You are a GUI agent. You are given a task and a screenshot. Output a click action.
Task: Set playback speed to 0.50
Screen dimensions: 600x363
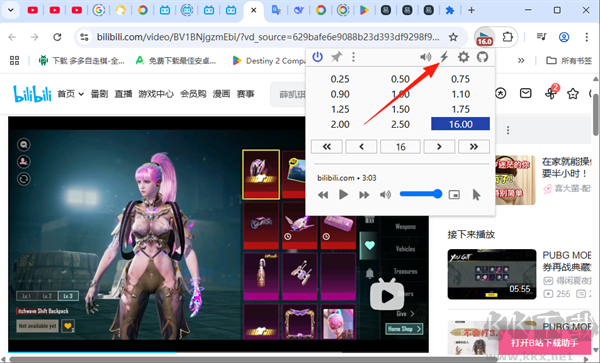[x=400, y=79]
